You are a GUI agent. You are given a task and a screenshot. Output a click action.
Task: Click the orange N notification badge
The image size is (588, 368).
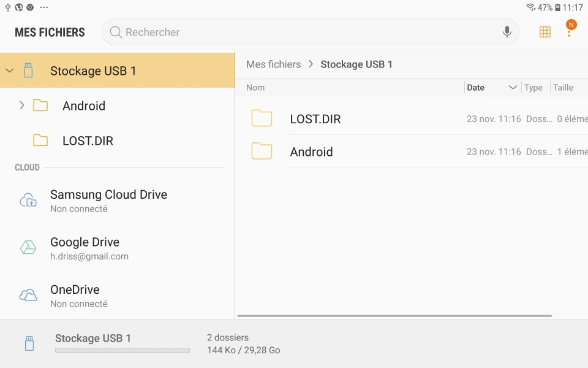point(571,25)
